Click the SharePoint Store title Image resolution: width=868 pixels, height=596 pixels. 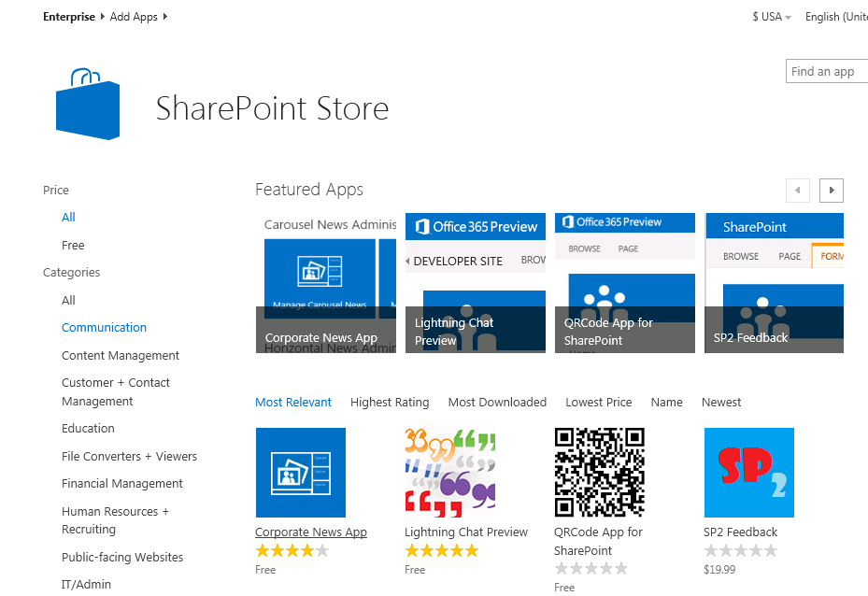click(x=272, y=108)
